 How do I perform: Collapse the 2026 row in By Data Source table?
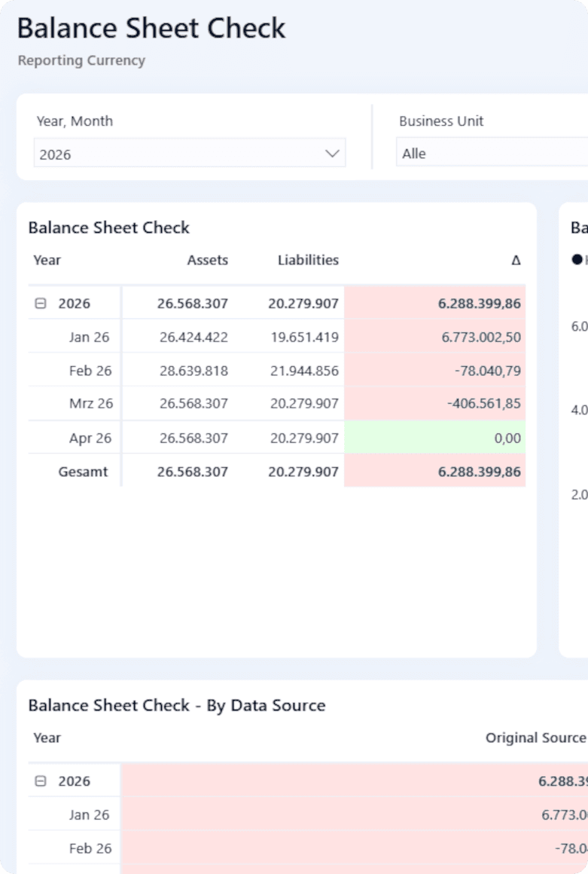[41, 781]
